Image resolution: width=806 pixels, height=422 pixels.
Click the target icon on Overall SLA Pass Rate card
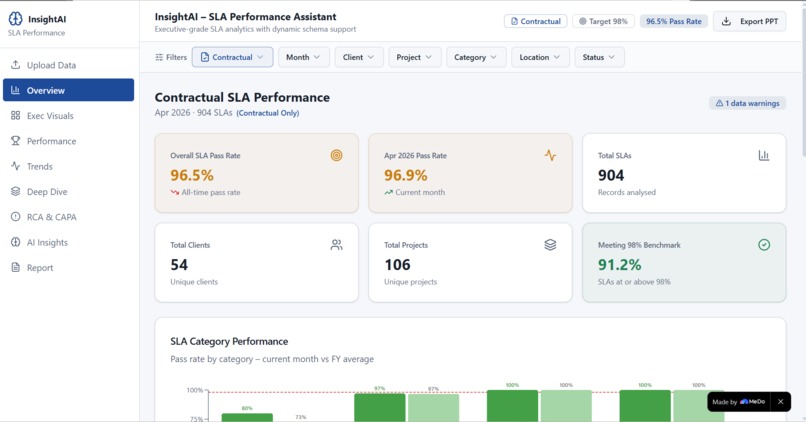click(x=336, y=155)
